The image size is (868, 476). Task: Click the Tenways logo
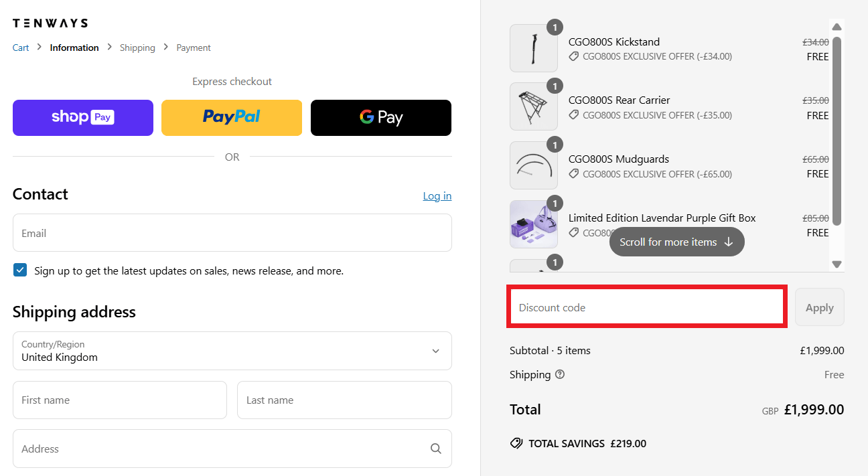point(50,23)
